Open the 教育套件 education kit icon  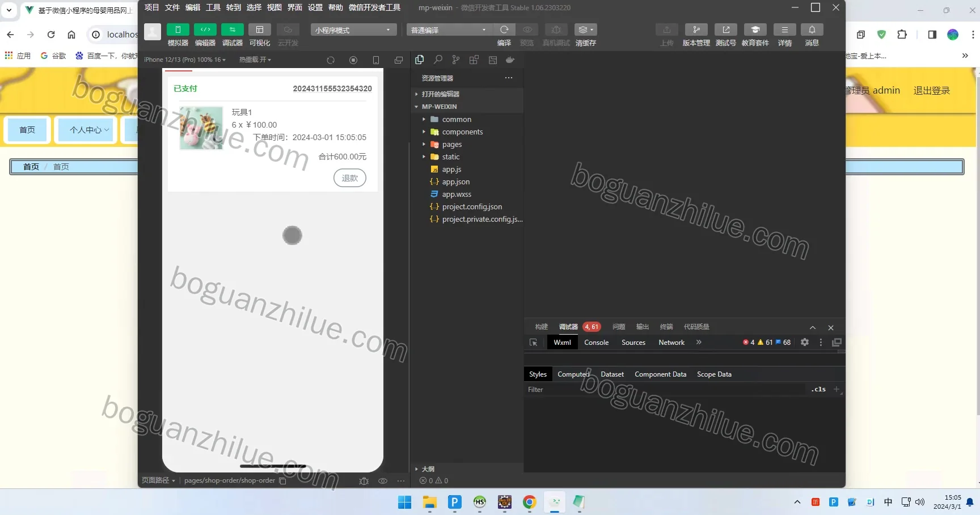point(755,29)
